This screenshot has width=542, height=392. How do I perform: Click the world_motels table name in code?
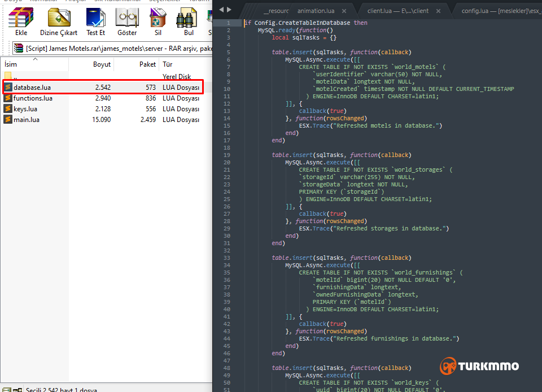click(x=416, y=67)
